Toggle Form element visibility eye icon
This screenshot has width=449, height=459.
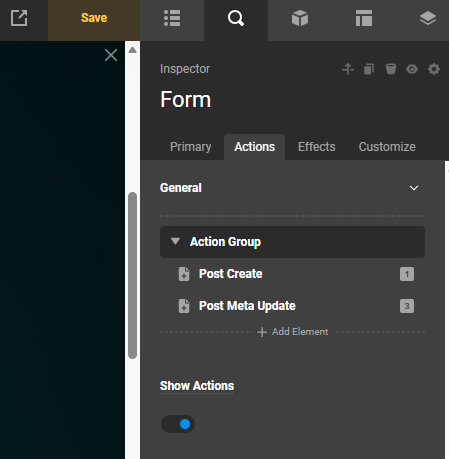click(x=412, y=69)
